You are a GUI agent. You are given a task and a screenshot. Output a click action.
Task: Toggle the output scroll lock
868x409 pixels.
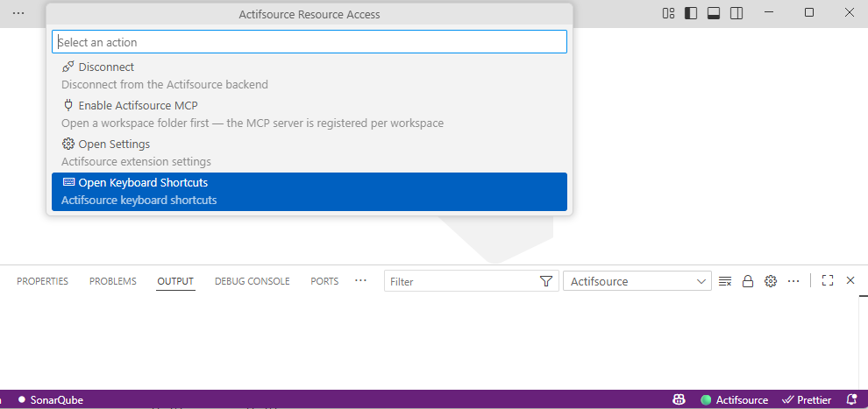coord(748,281)
